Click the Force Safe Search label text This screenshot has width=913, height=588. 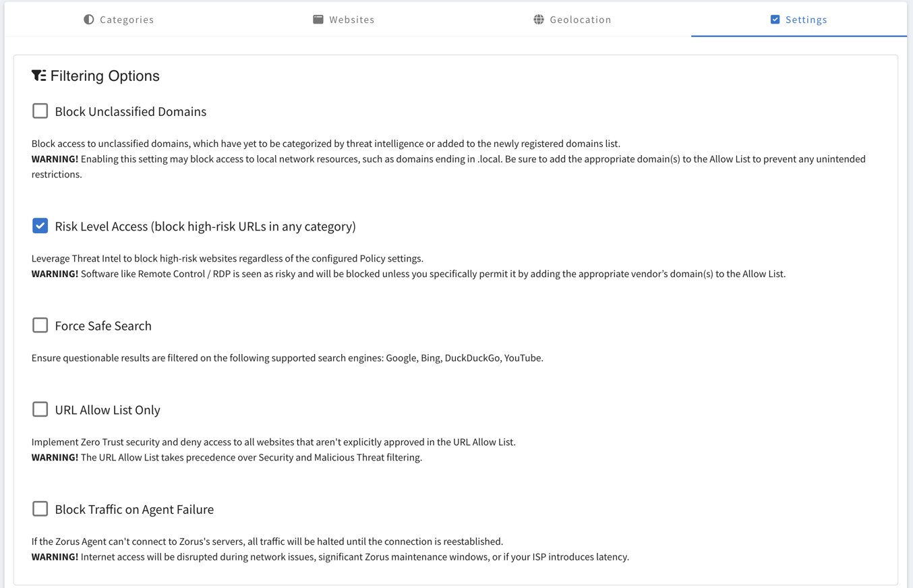[103, 326]
